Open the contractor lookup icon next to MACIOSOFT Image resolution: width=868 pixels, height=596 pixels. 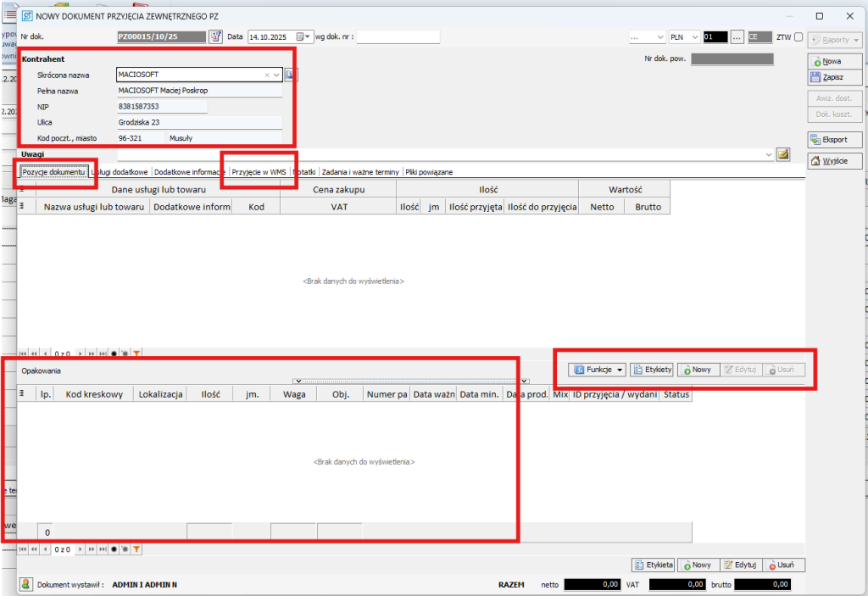point(291,75)
